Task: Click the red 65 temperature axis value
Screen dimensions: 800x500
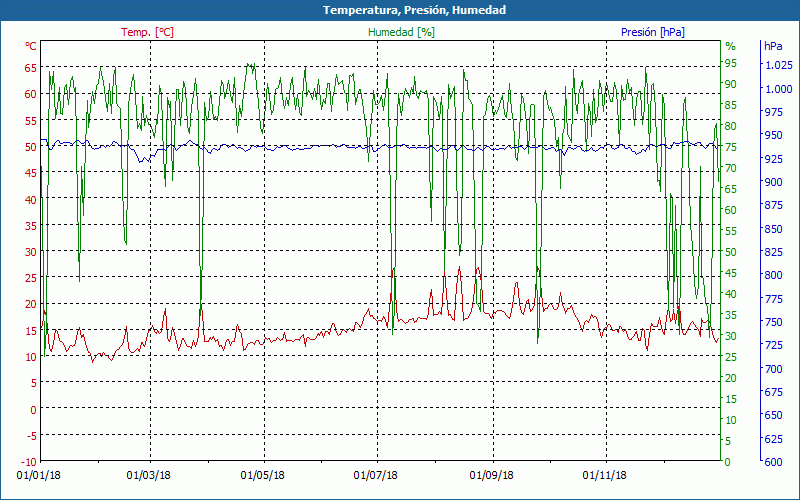Action: [31, 67]
